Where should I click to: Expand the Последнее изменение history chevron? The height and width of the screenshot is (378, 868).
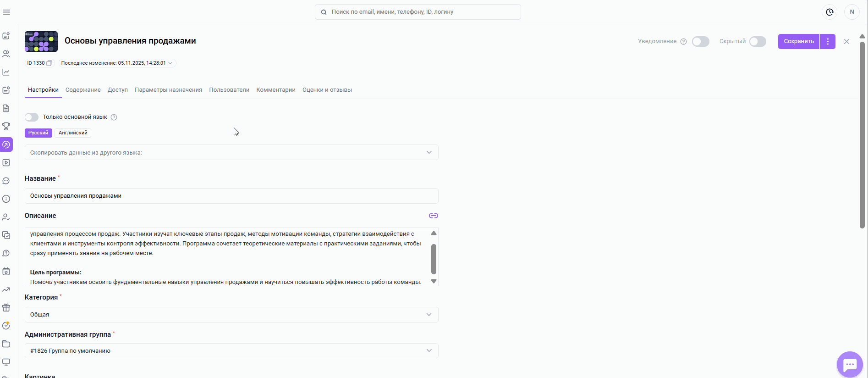170,63
